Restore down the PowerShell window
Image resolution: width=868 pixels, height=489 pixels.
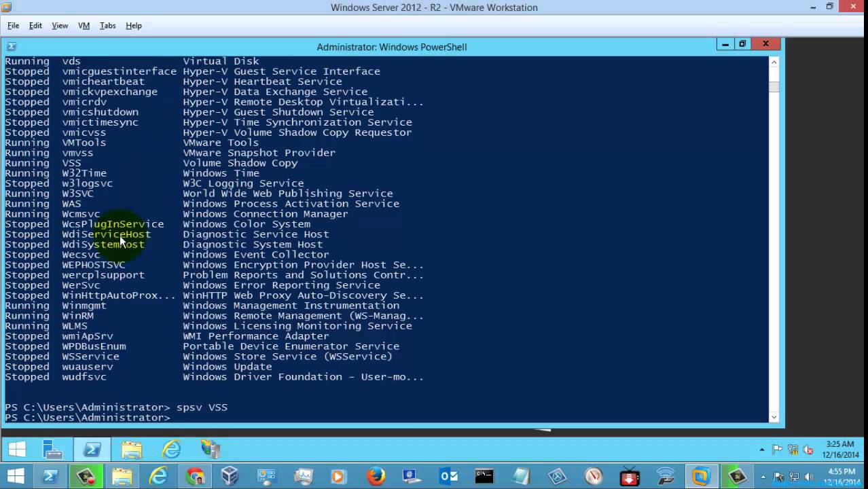pyautogui.click(x=742, y=44)
